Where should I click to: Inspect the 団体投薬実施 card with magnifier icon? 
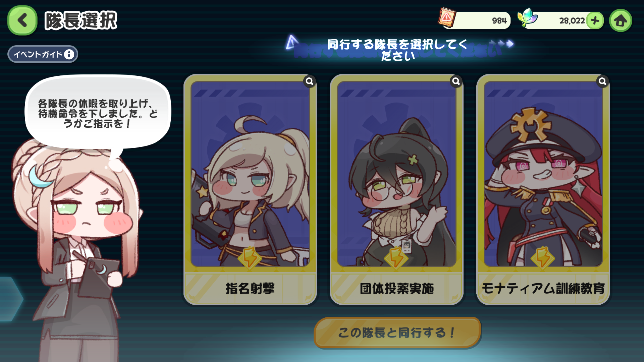click(x=456, y=81)
